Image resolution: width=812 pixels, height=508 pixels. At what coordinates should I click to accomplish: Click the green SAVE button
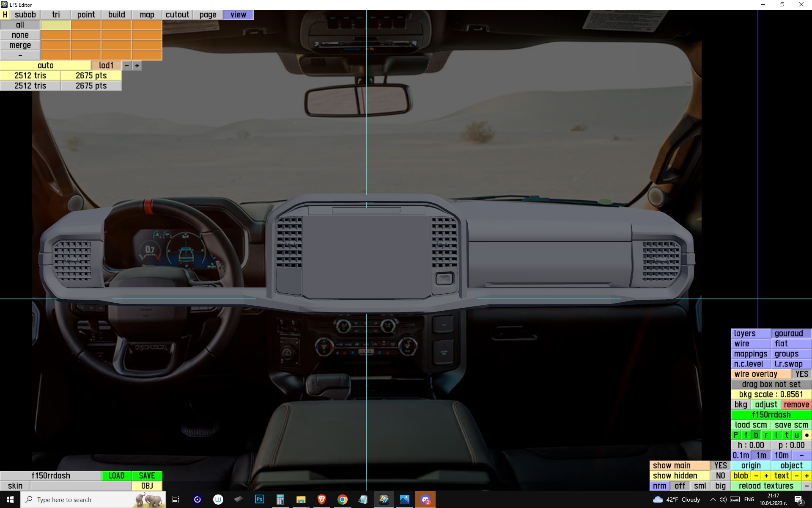(147, 476)
